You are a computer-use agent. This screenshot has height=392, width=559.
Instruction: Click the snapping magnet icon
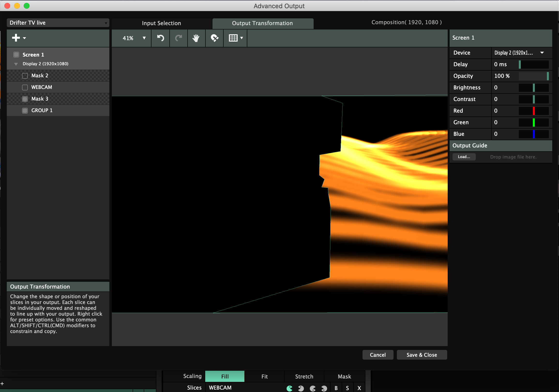point(214,38)
